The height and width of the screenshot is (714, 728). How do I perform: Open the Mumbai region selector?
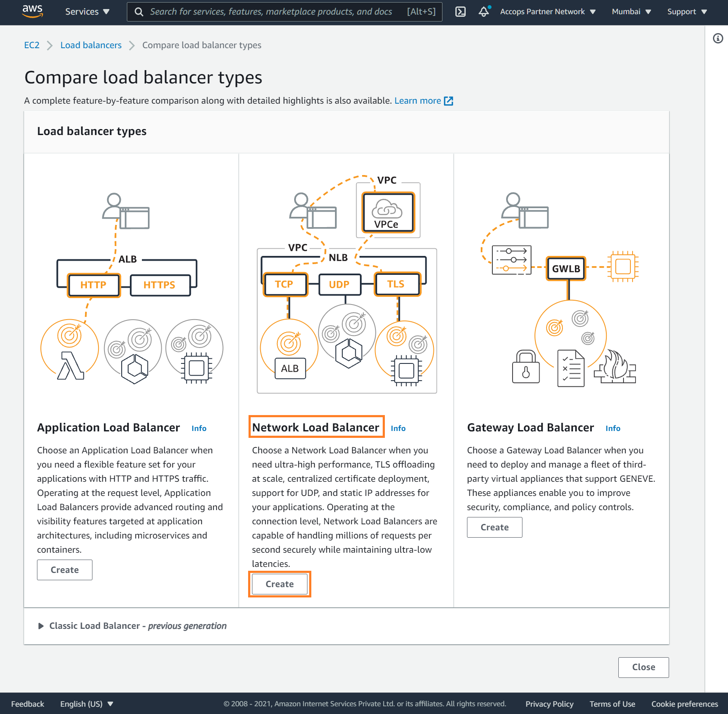pyautogui.click(x=631, y=12)
